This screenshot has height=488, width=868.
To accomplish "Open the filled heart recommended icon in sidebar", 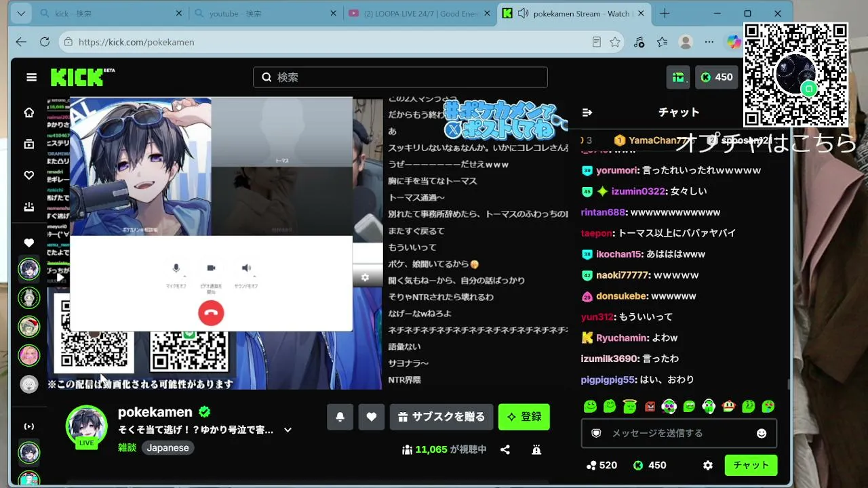I will [x=29, y=243].
